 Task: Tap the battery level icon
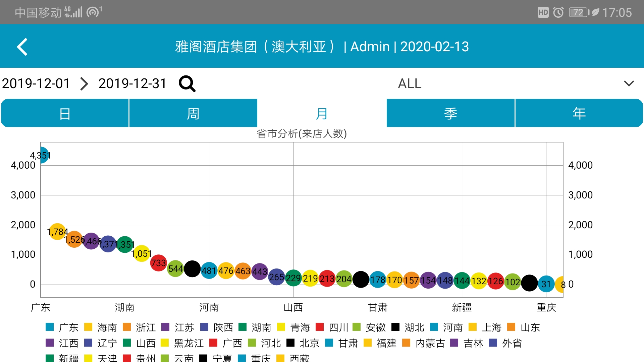(579, 12)
